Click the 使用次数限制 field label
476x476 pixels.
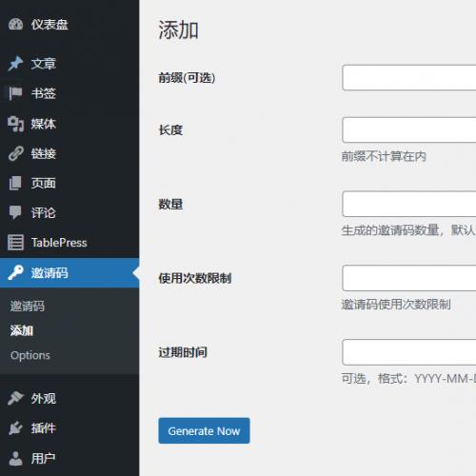click(x=195, y=278)
